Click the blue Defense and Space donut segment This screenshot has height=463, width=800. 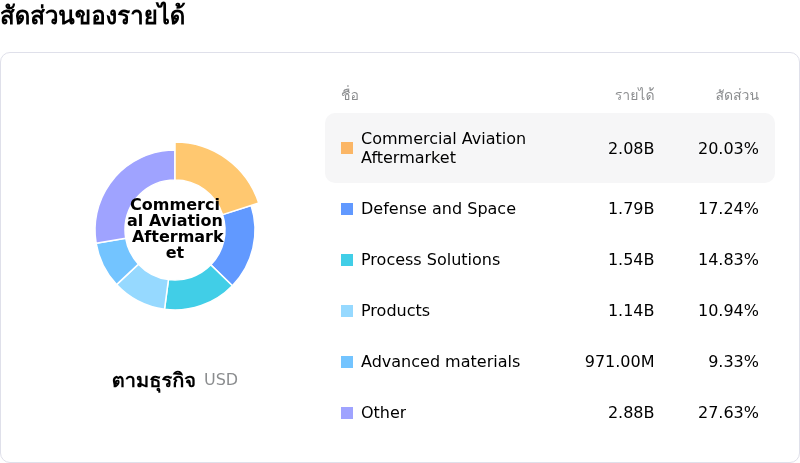(x=236, y=243)
